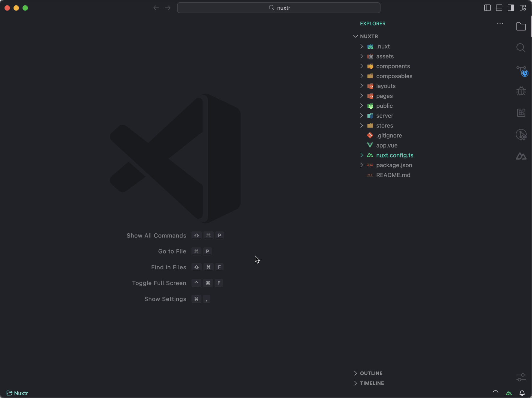Screen dimensions: 532x398
Task: Click the git icon beside .gitignore
Action: pyautogui.click(x=370, y=136)
